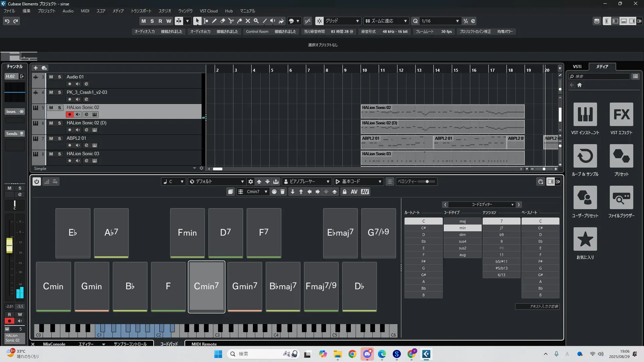Trigger the Gmin7 chord pad
The image size is (644, 362).
[x=245, y=287]
